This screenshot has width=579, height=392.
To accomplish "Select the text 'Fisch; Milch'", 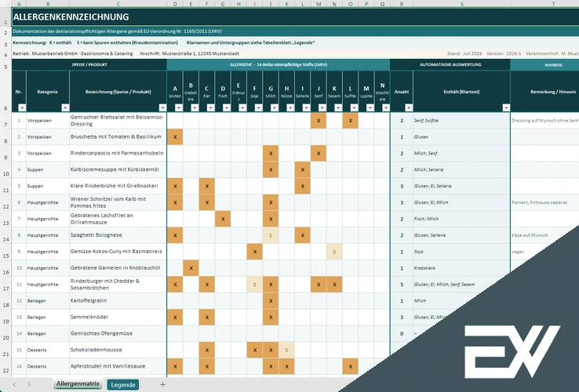I will tap(426, 219).
